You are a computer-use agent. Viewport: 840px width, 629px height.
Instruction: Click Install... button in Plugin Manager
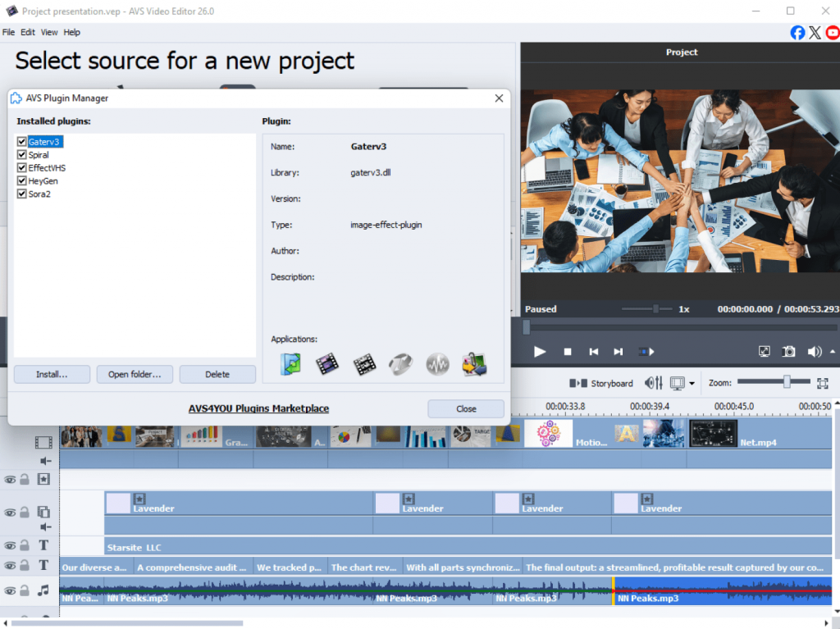coord(52,374)
